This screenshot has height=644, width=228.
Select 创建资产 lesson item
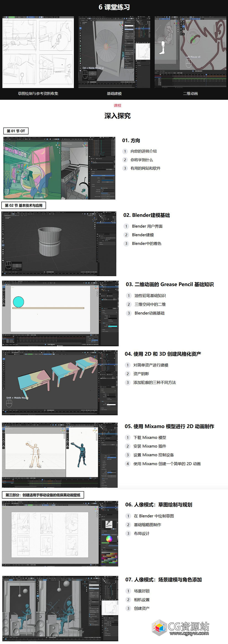142,608
